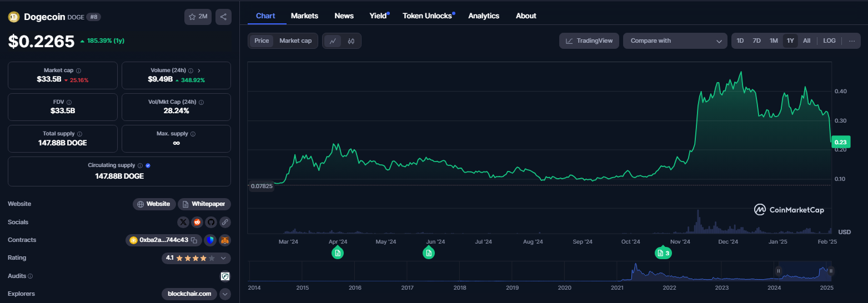This screenshot has height=303, width=868.
Task: Expand the Explorers list chevron
Action: [225, 294]
